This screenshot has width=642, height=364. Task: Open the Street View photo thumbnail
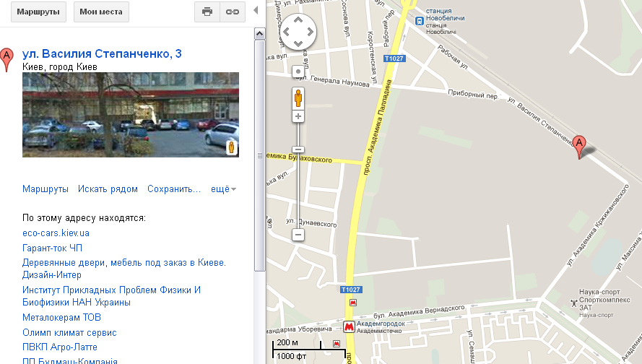131,115
